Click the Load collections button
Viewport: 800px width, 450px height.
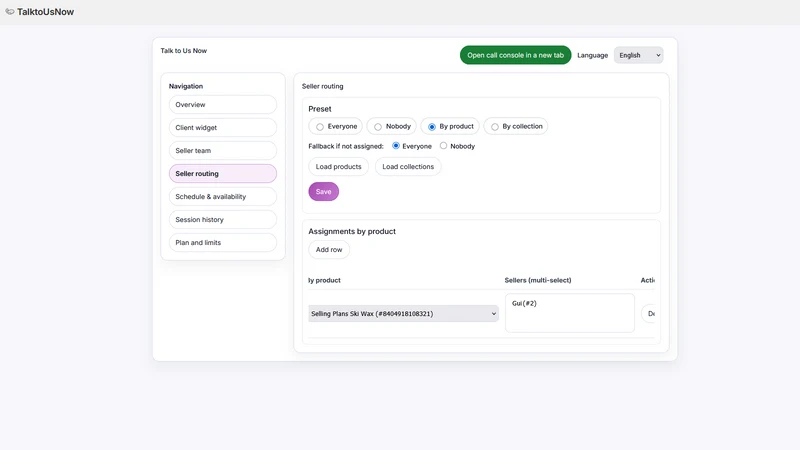(408, 167)
